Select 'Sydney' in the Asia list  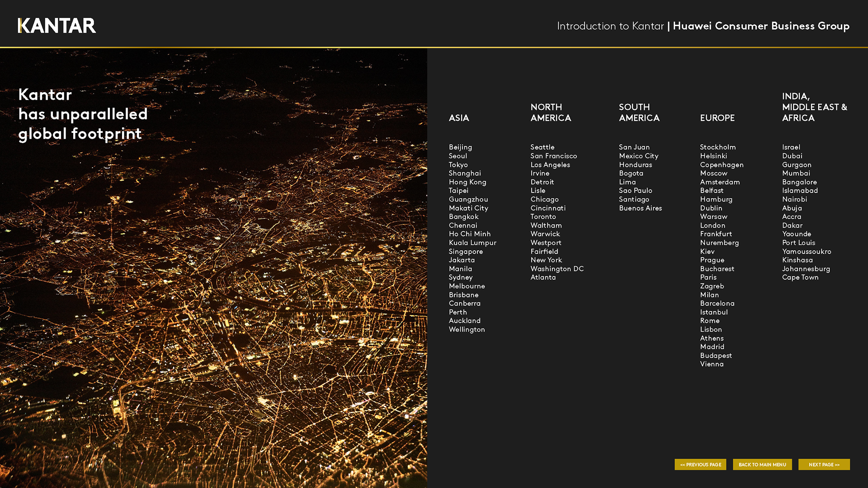pos(461,277)
